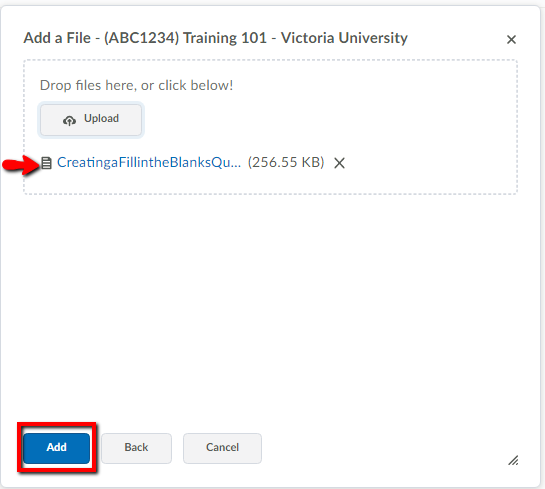Click the Upload text label
This screenshot has width=545, height=489.
click(101, 119)
